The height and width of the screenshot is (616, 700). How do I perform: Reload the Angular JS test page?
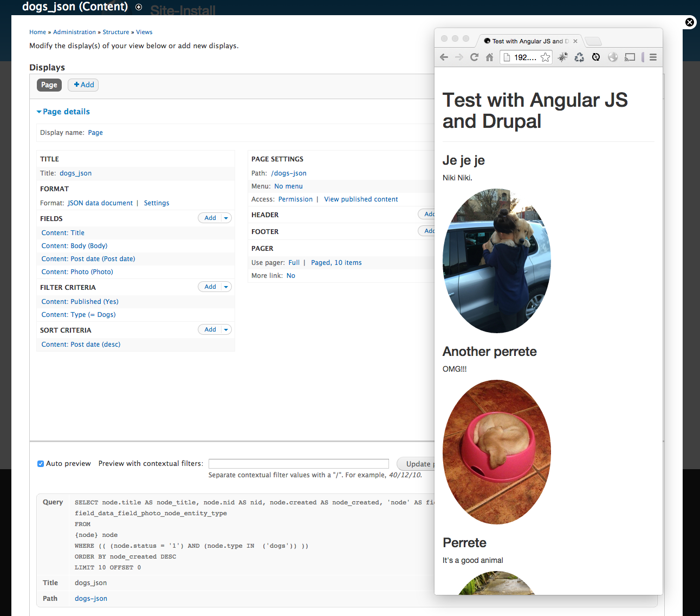(474, 57)
